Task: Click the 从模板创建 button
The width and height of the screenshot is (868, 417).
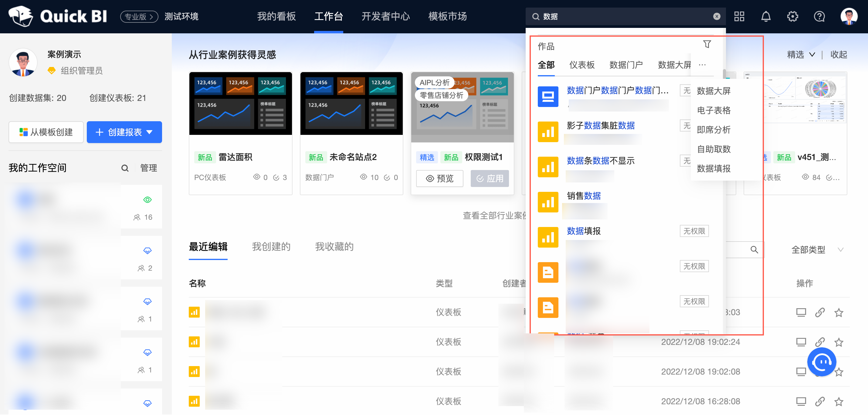Action: pyautogui.click(x=46, y=132)
